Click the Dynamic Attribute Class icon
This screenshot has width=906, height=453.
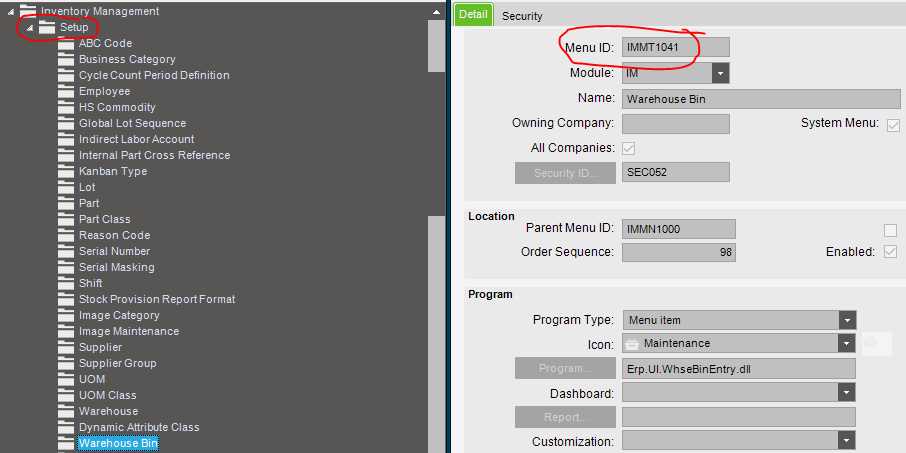coord(66,428)
